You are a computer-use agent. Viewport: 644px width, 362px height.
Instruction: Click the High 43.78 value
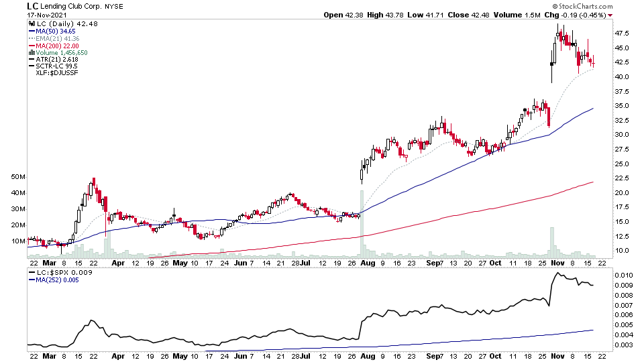[x=385, y=15]
